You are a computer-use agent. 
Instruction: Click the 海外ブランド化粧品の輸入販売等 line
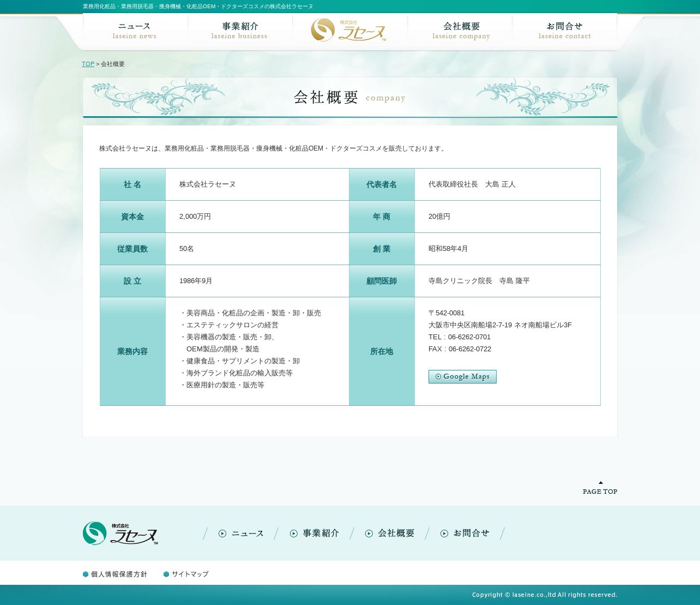click(x=236, y=373)
